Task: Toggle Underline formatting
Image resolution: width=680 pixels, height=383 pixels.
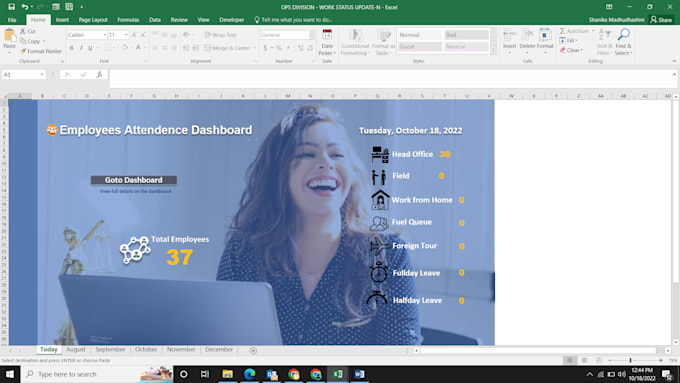Action: (x=90, y=48)
